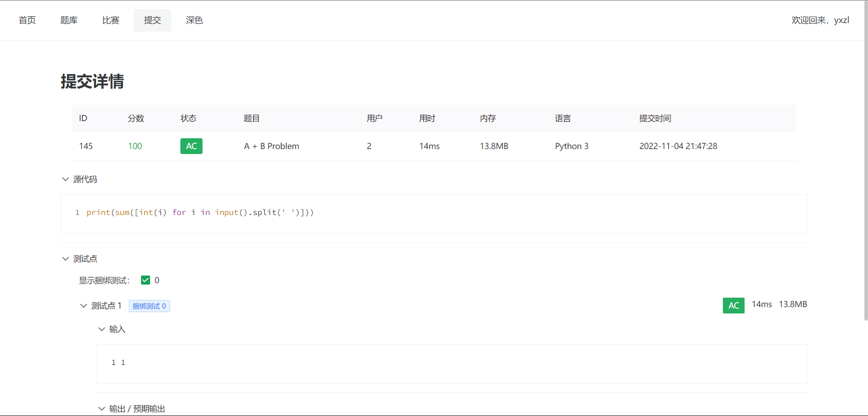The image size is (868, 416).
Task: Collapse the 输入 section chevron
Action: (x=102, y=329)
